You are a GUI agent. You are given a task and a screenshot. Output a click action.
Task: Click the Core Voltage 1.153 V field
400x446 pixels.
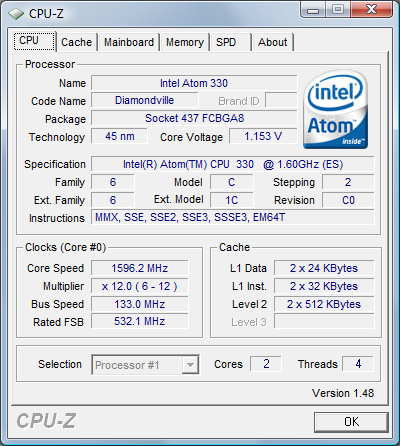(x=263, y=136)
